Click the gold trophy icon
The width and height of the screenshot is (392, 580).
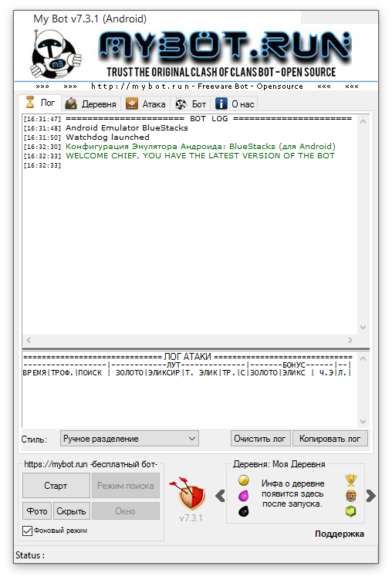350,480
